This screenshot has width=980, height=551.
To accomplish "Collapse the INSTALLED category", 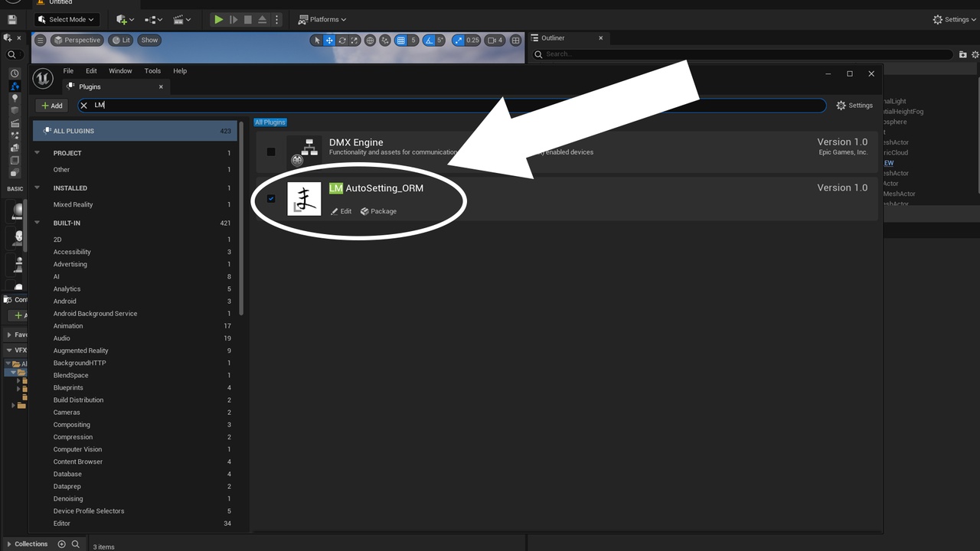I will (38, 188).
